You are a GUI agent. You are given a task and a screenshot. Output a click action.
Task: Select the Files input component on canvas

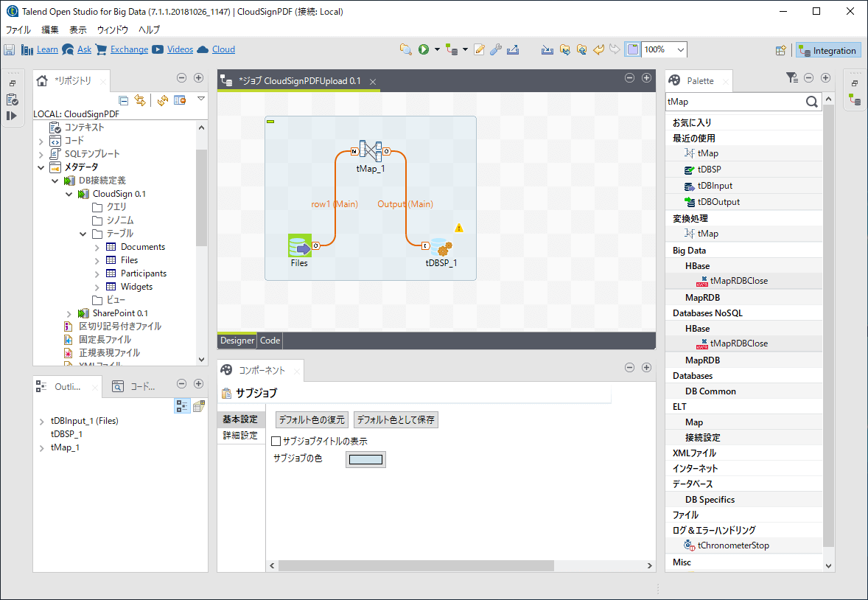299,245
